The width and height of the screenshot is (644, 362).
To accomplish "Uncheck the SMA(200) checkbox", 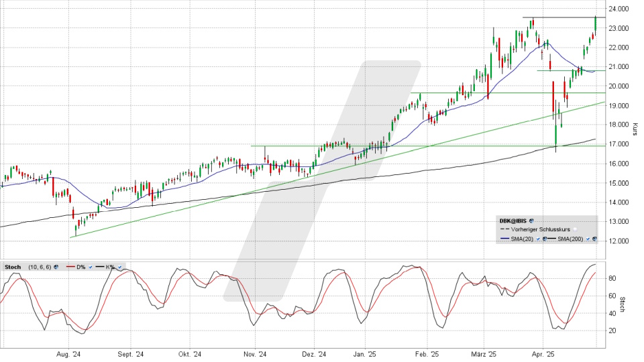I will tap(588, 239).
